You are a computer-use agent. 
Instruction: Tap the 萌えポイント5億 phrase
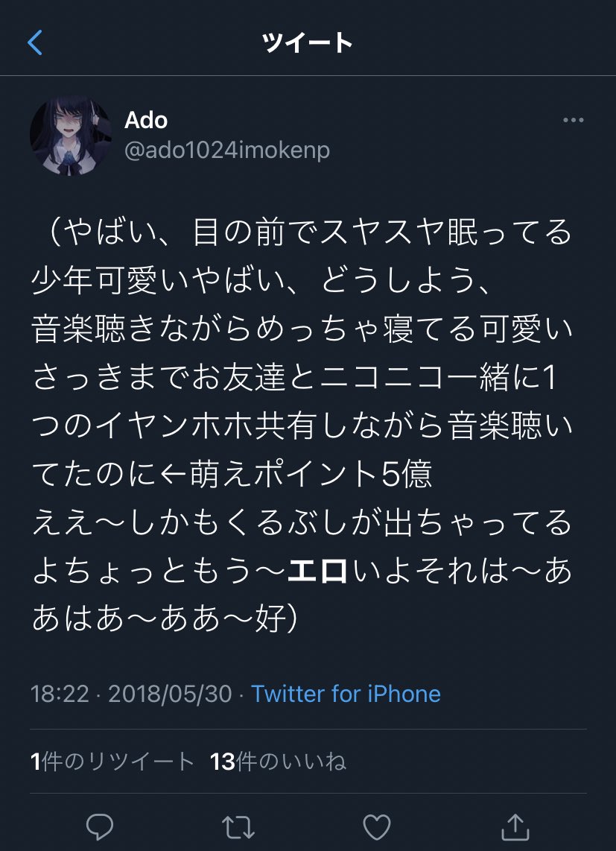tap(311, 474)
